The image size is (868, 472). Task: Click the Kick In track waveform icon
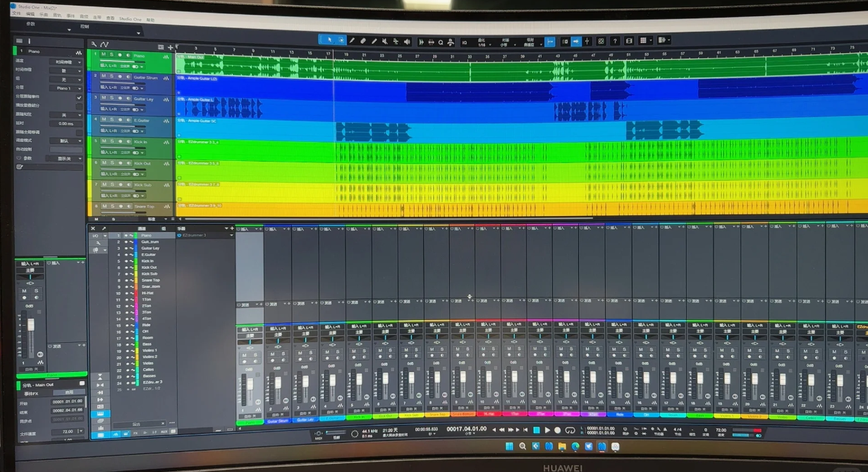click(166, 142)
